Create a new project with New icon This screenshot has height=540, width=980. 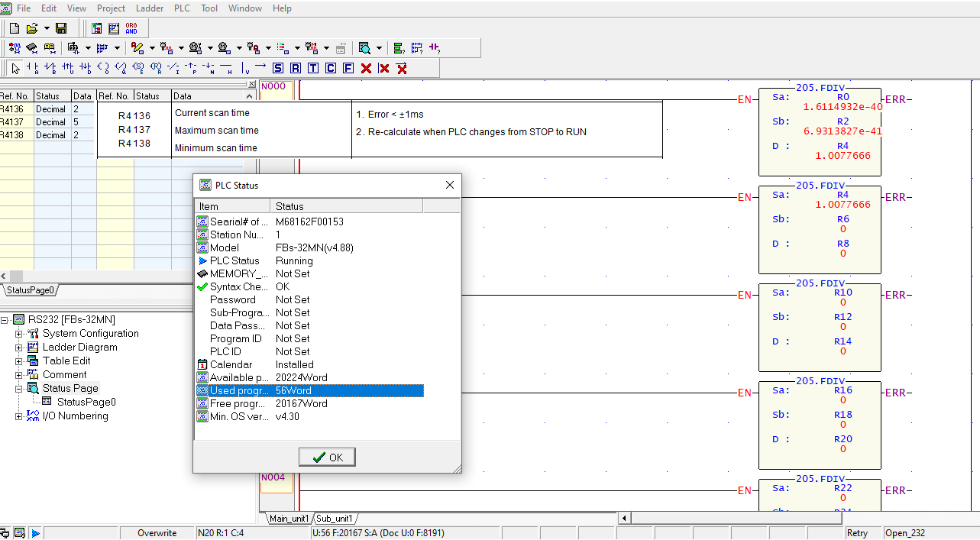click(15, 28)
